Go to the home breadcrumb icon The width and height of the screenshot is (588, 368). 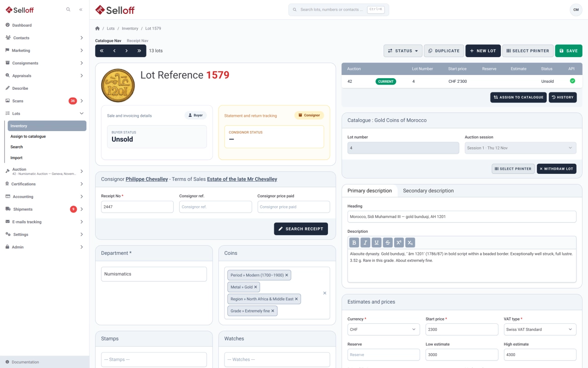97,29
